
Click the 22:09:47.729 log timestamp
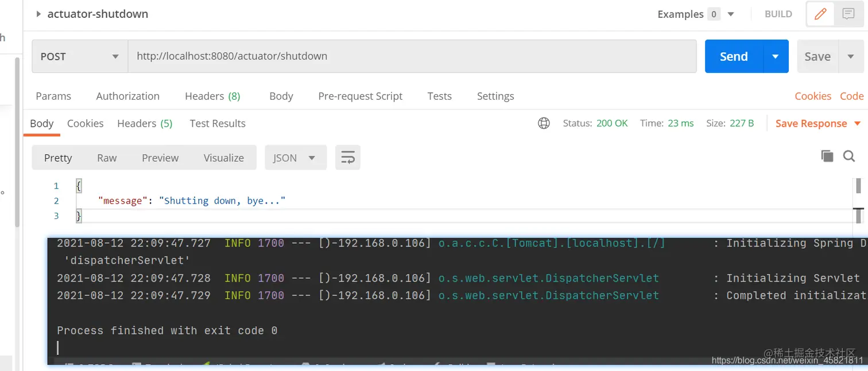pyautogui.click(x=170, y=296)
